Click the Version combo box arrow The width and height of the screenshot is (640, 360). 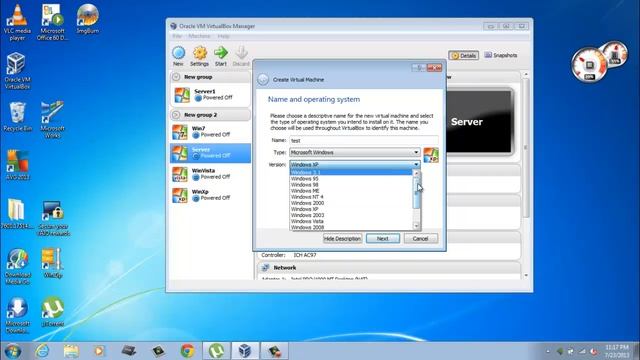[416, 164]
